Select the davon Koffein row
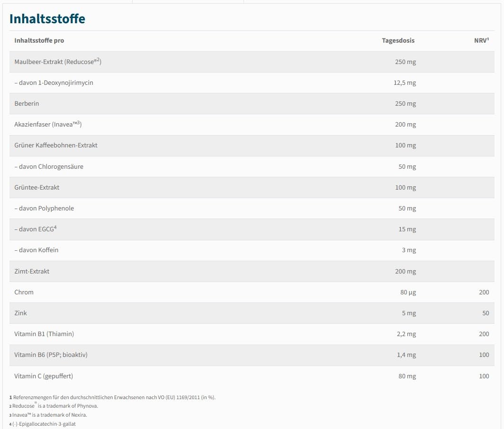504x429 pixels. pyautogui.click(x=252, y=250)
